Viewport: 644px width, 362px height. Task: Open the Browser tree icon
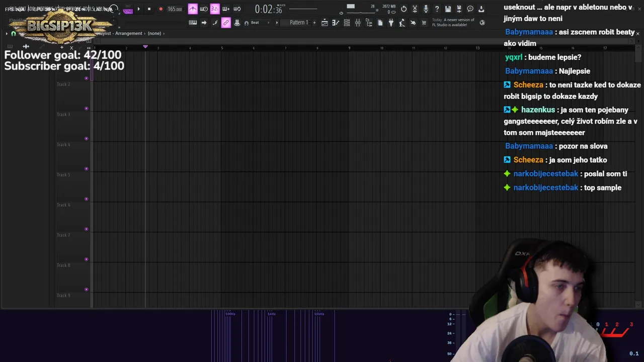point(369,23)
